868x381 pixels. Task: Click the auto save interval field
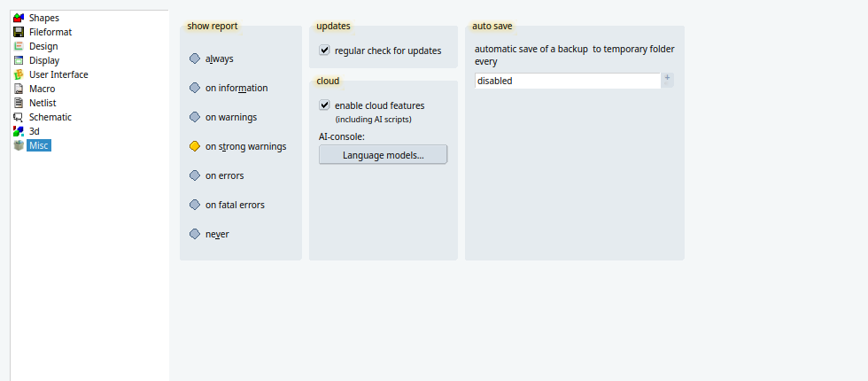[568, 81]
